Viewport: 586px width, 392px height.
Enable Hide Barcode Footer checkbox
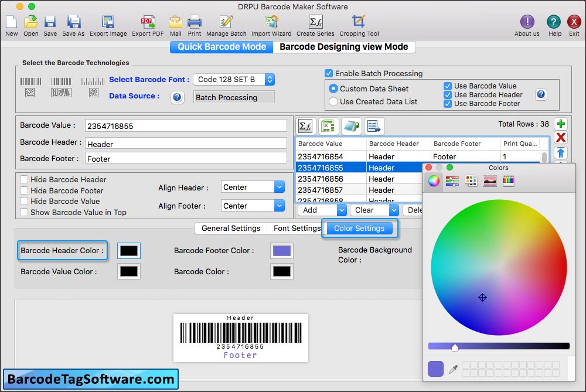click(x=24, y=190)
